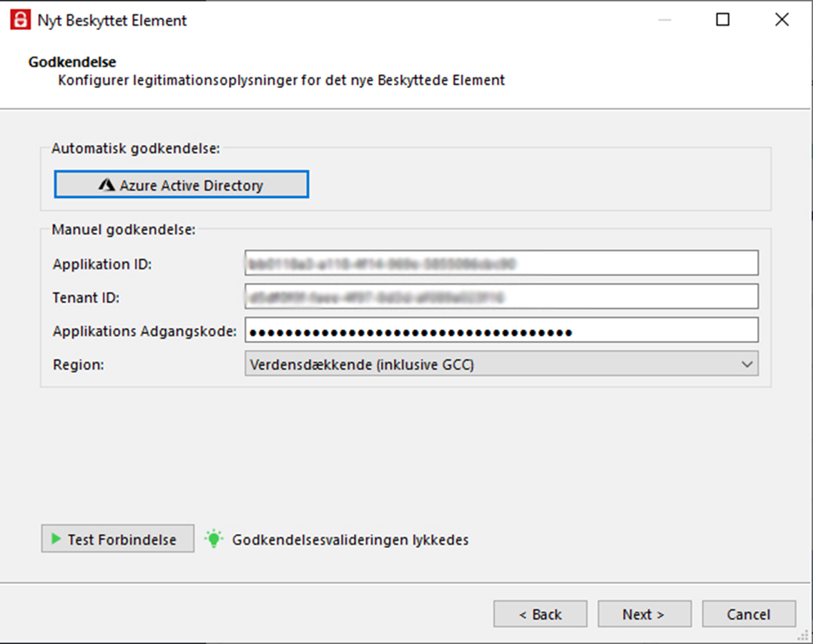This screenshot has width=813, height=644.
Task: Open the Region dropdown list
Action: point(501,364)
